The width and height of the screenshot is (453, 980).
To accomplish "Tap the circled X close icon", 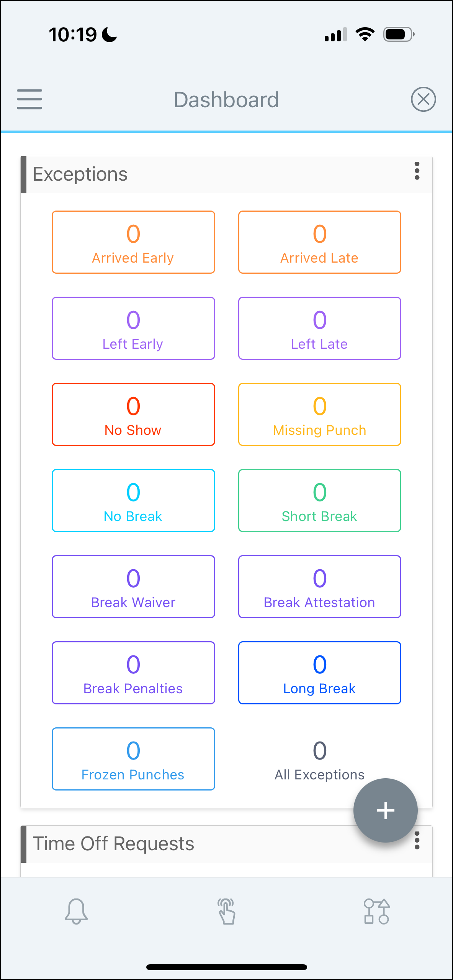I will coord(423,100).
